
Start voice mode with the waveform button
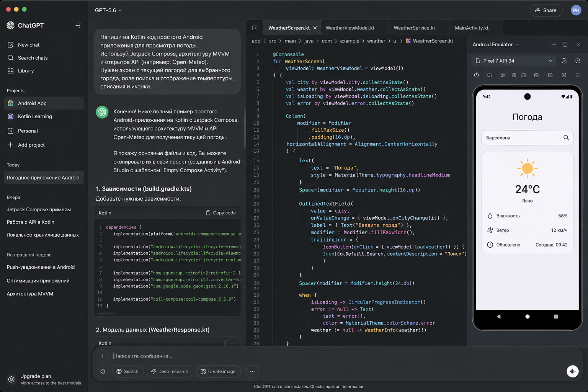click(x=573, y=371)
